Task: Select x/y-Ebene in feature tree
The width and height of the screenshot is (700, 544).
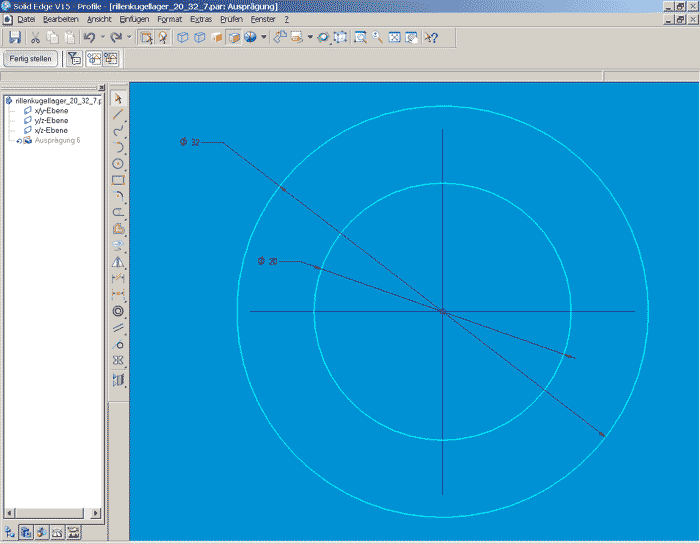Action: [x=51, y=111]
